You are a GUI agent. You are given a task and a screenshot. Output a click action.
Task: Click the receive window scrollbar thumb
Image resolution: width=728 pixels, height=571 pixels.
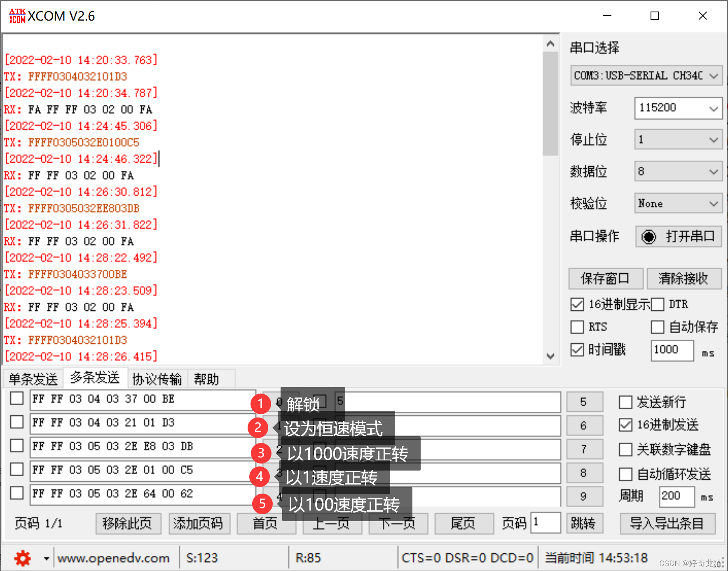(550, 104)
